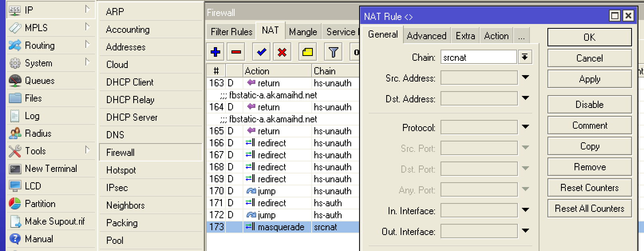Open the Action tab in NAT Rule
Screen dimensions: 644x251
(x=496, y=36)
